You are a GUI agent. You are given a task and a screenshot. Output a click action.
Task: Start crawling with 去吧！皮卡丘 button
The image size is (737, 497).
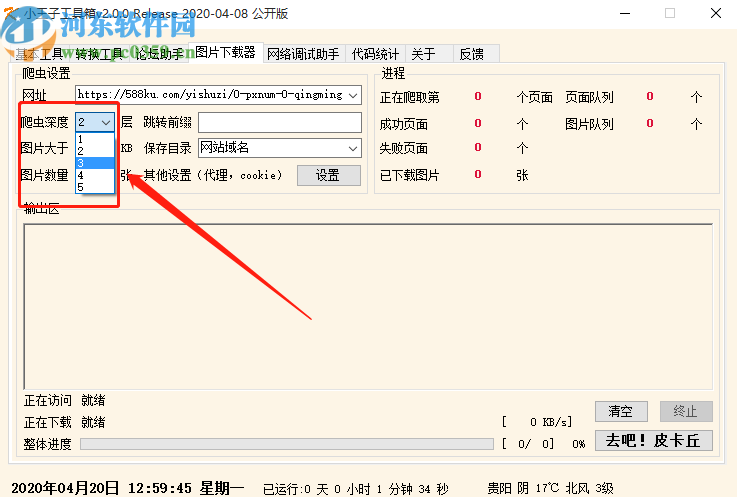coord(653,441)
